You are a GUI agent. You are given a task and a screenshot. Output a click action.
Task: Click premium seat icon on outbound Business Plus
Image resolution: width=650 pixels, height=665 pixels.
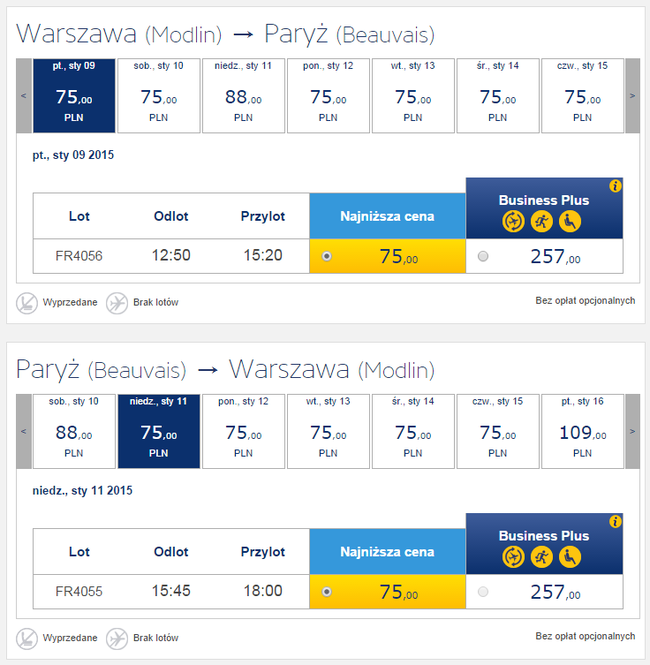[570, 221]
